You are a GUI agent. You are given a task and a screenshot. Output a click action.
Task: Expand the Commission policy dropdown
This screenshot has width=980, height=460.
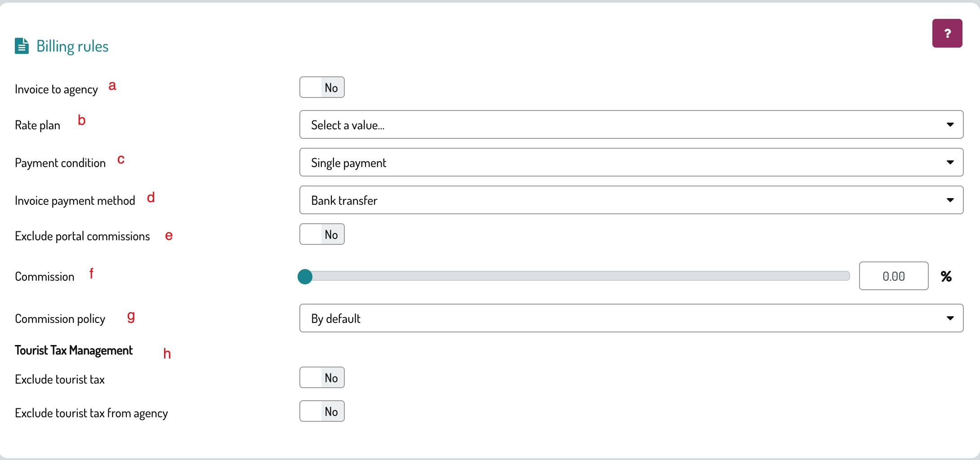pyautogui.click(x=631, y=318)
